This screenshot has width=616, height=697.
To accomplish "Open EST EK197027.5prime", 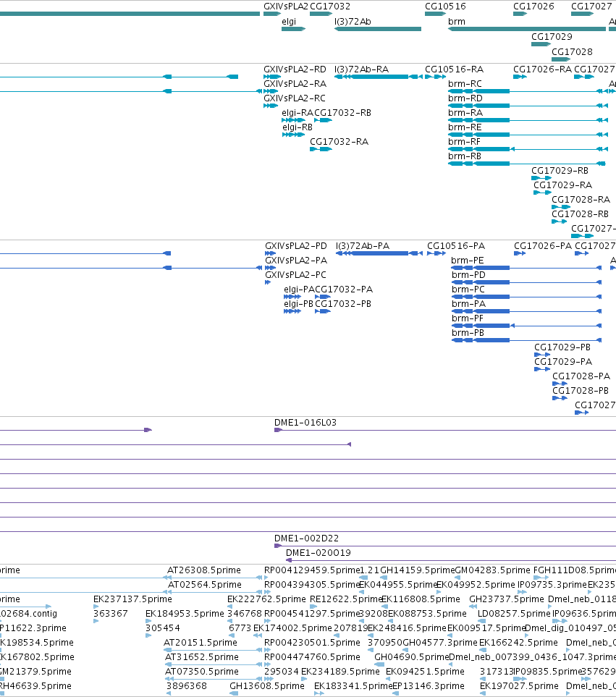I will pyautogui.click(x=519, y=686).
